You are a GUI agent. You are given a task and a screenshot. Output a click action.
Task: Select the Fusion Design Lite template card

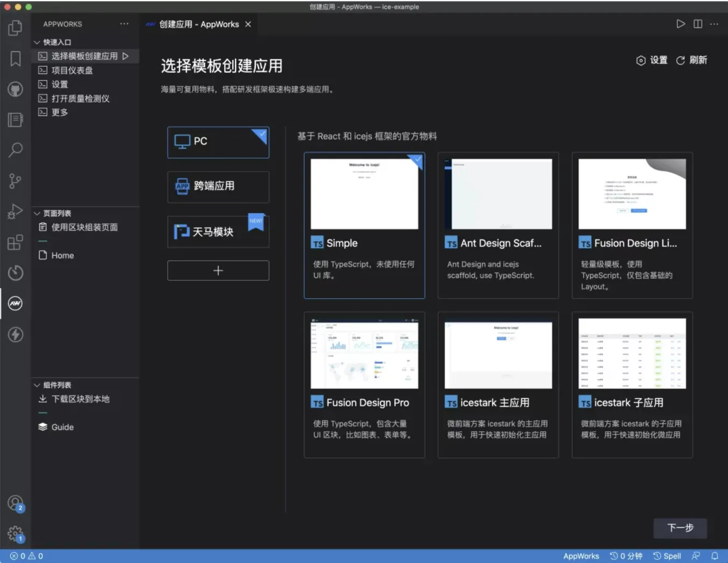[x=632, y=226]
